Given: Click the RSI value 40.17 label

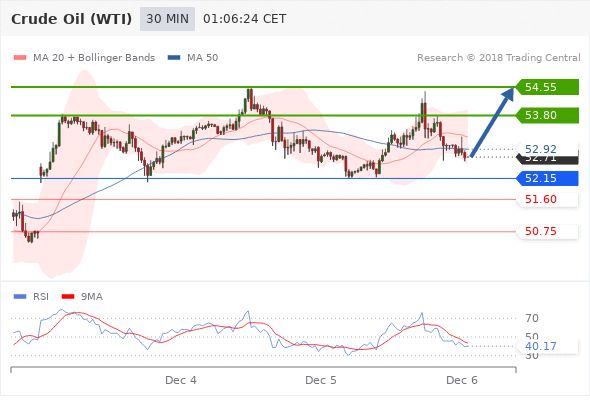Looking at the screenshot, I should point(541,346).
